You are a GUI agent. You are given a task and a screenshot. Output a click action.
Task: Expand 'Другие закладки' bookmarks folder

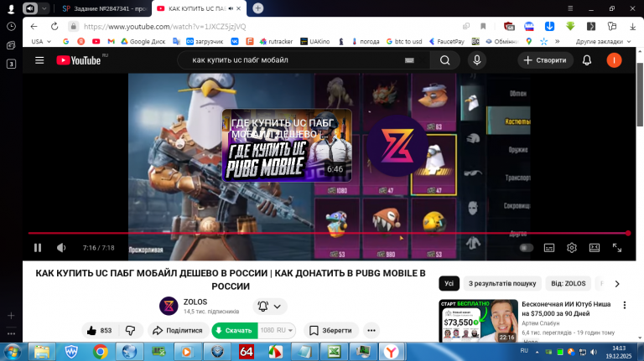[x=603, y=41]
